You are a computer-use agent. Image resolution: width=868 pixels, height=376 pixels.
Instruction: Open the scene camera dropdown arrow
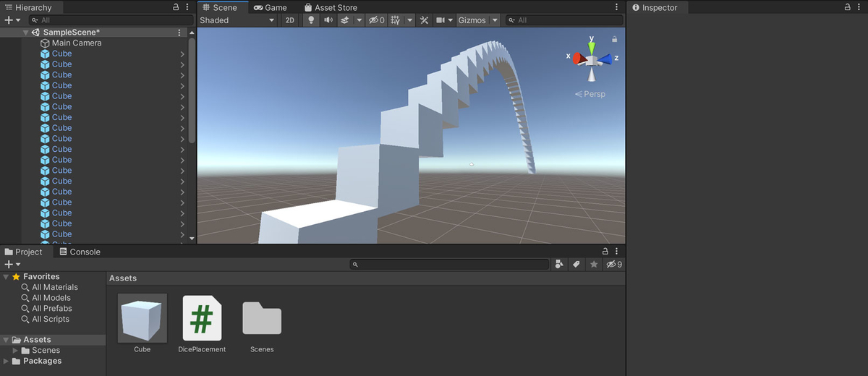click(450, 20)
